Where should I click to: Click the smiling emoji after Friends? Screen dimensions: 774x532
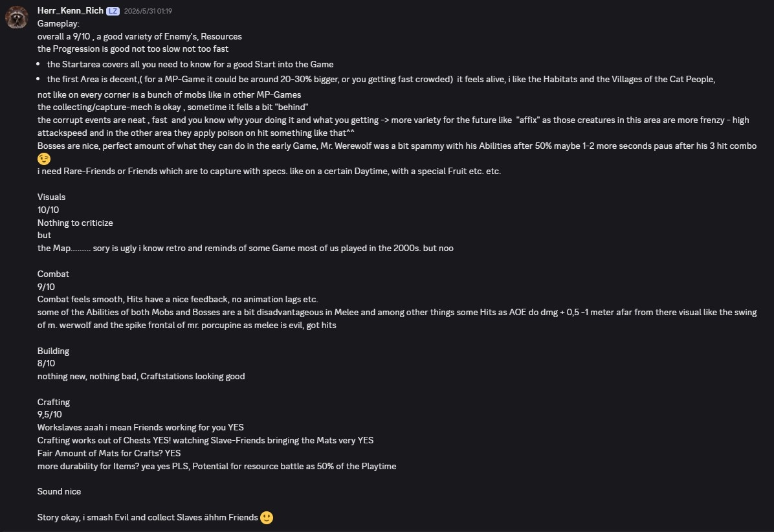point(267,517)
